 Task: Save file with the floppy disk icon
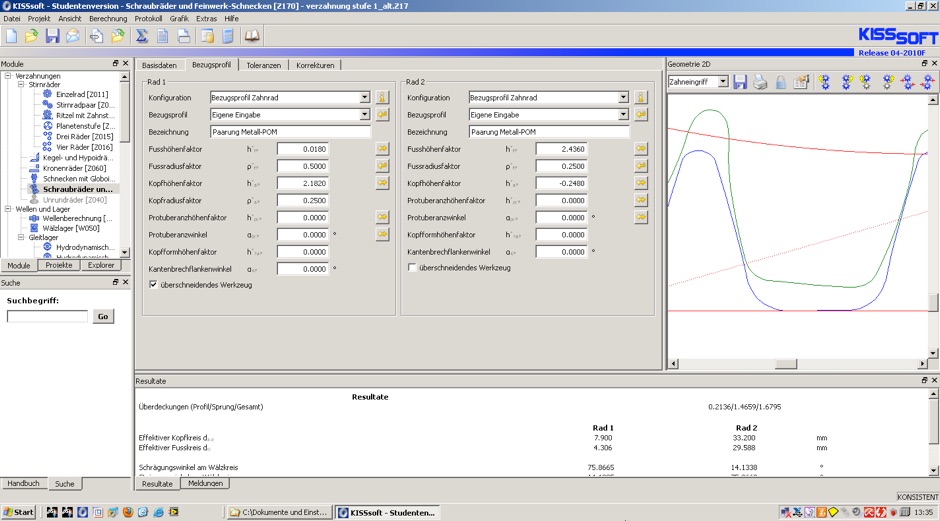(x=53, y=36)
